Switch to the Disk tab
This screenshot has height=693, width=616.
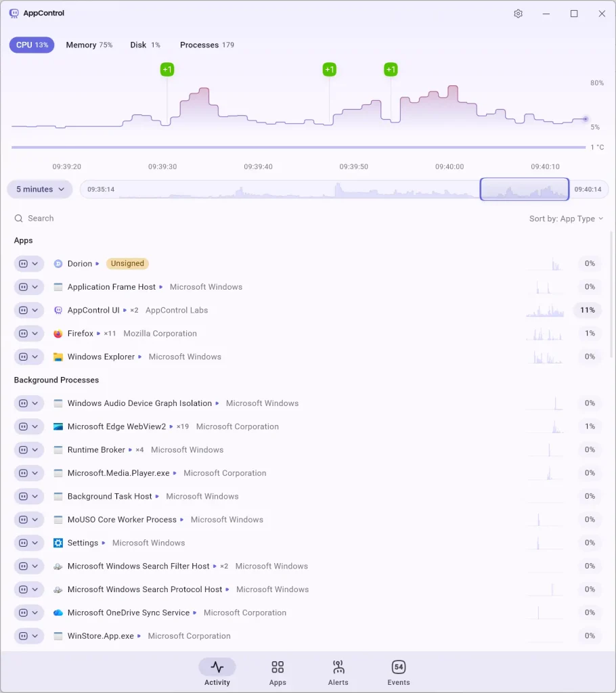[x=145, y=45]
